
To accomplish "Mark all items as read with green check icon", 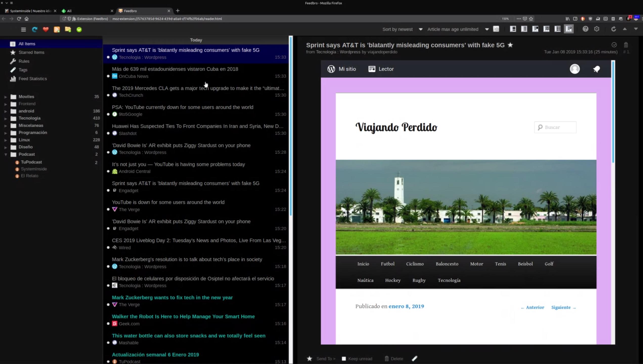I will [79, 29].
